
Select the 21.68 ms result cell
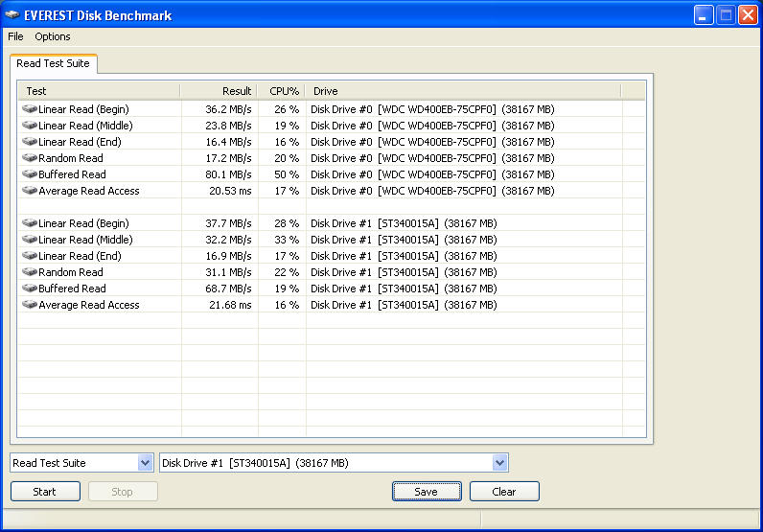(230, 305)
